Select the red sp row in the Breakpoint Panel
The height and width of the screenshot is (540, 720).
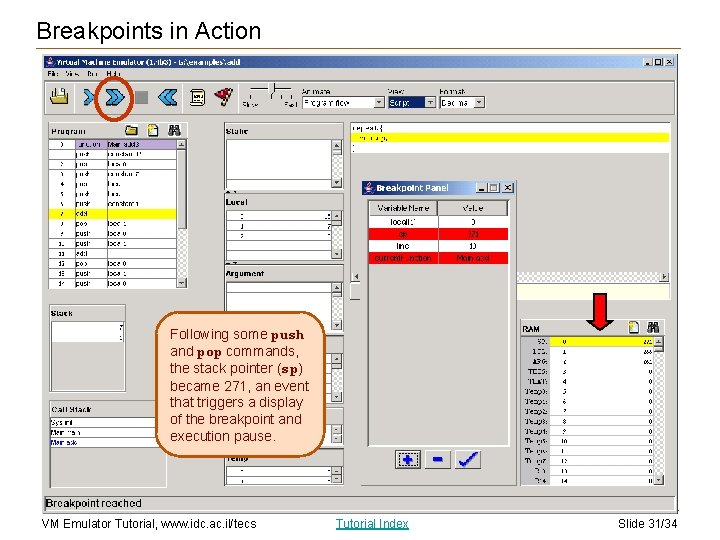(x=438, y=234)
